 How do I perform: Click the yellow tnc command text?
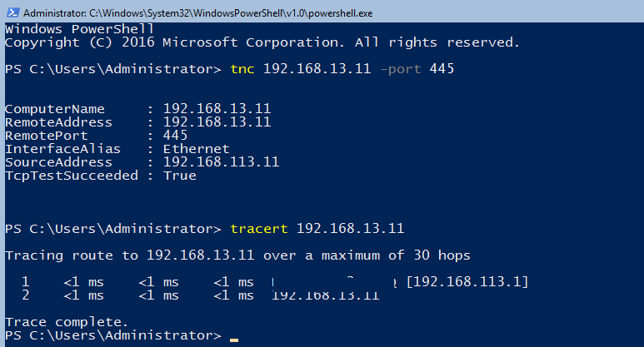[242, 69]
